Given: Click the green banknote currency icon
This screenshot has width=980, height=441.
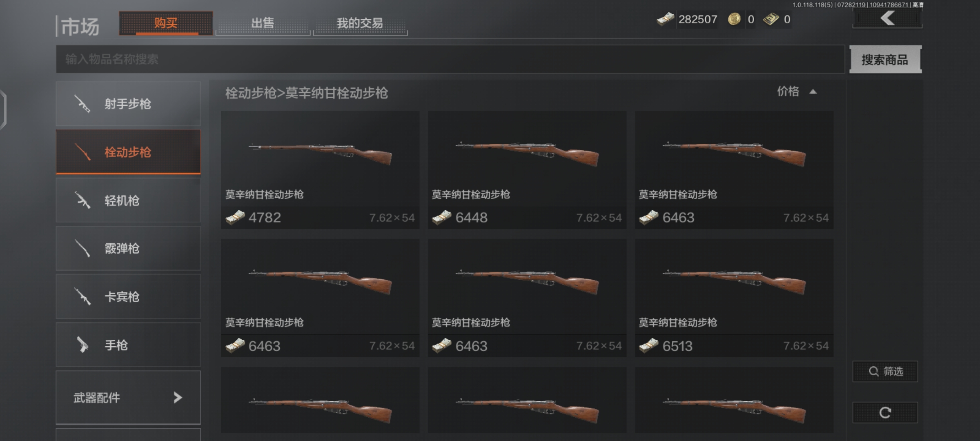Looking at the screenshot, I should coord(771,19).
